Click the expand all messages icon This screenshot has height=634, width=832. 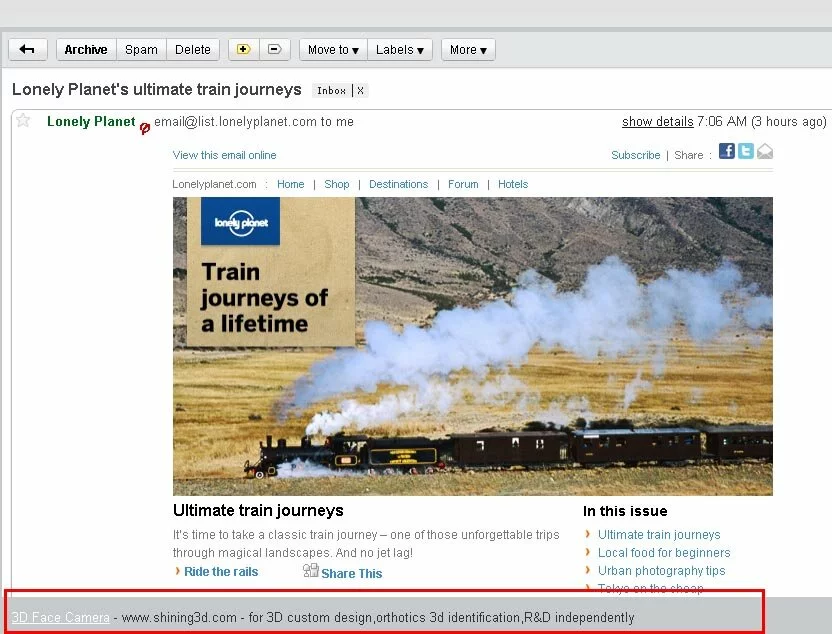pos(242,48)
